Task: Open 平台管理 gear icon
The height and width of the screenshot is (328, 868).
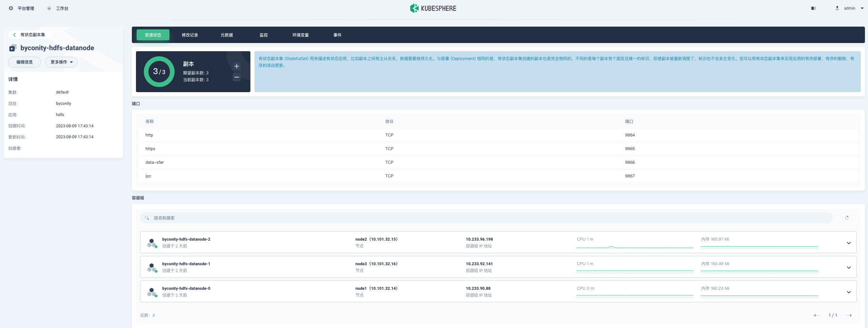Action: click(11, 8)
